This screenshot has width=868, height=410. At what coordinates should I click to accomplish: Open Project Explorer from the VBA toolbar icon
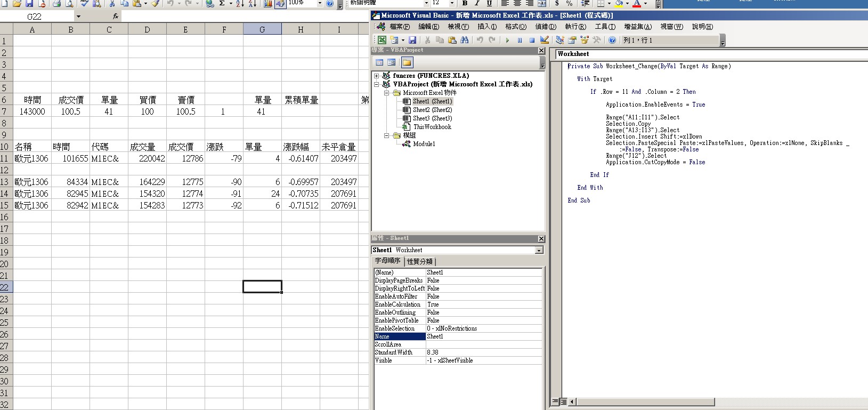pyautogui.click(x=559, y=40)
